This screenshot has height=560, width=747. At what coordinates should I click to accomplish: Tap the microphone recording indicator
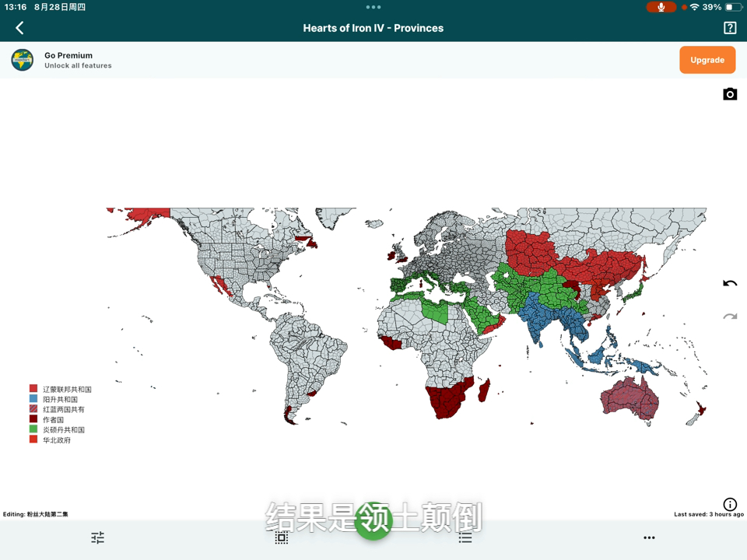click(661, 7)
